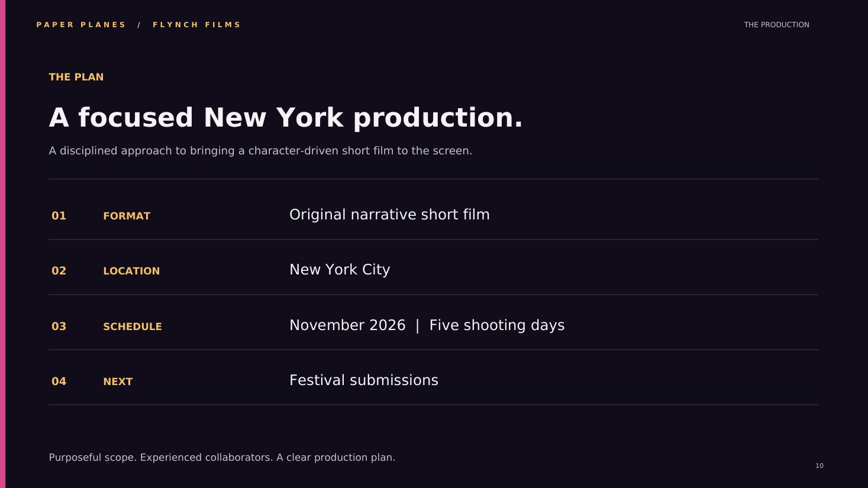Click the PAPER PLANES header text
The image size is (868, 488).
click(x=81, y=25)
